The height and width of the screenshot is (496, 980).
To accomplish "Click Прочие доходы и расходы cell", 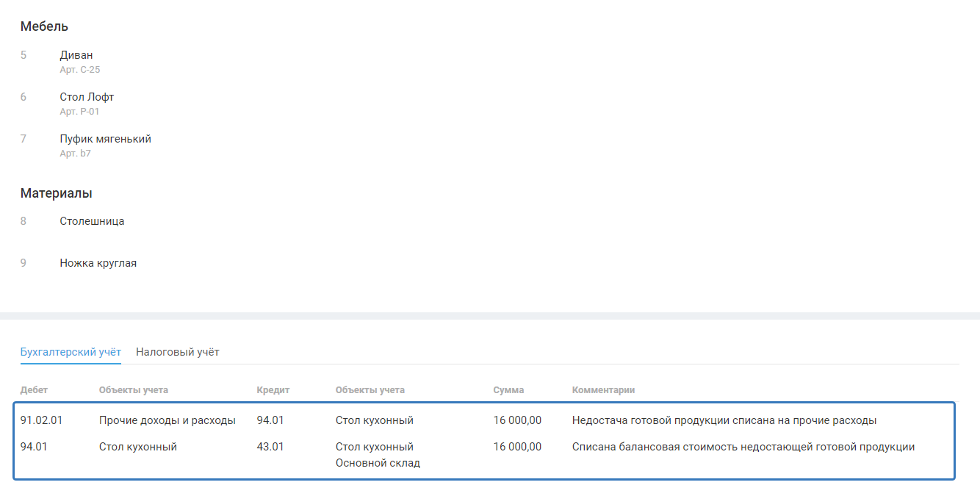I will (x=167, y=420).
